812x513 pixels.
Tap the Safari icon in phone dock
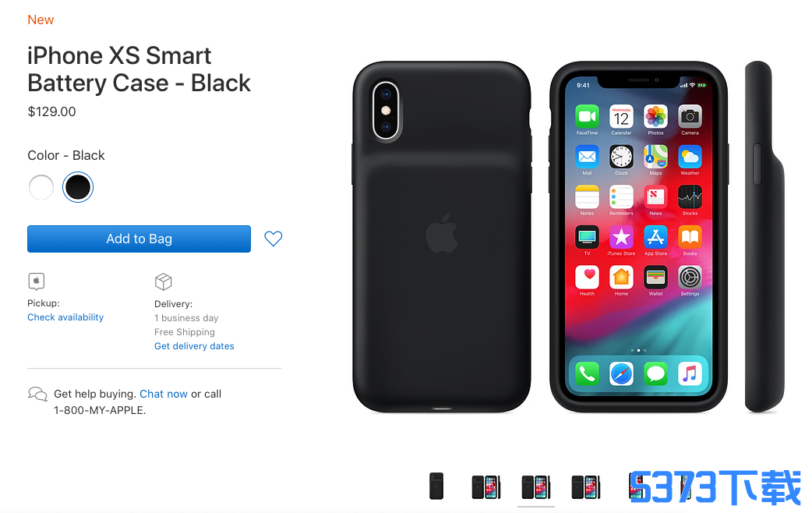[x=621, y=373]
